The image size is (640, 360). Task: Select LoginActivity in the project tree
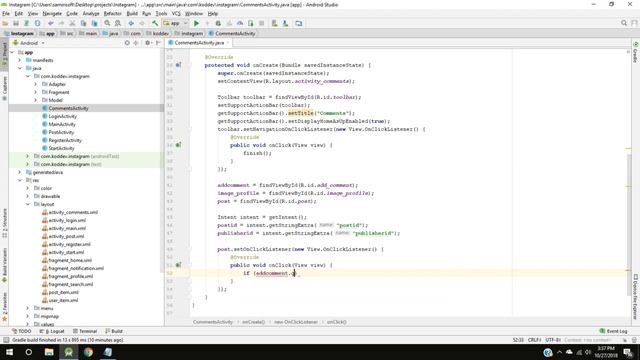tap(62, 116)
